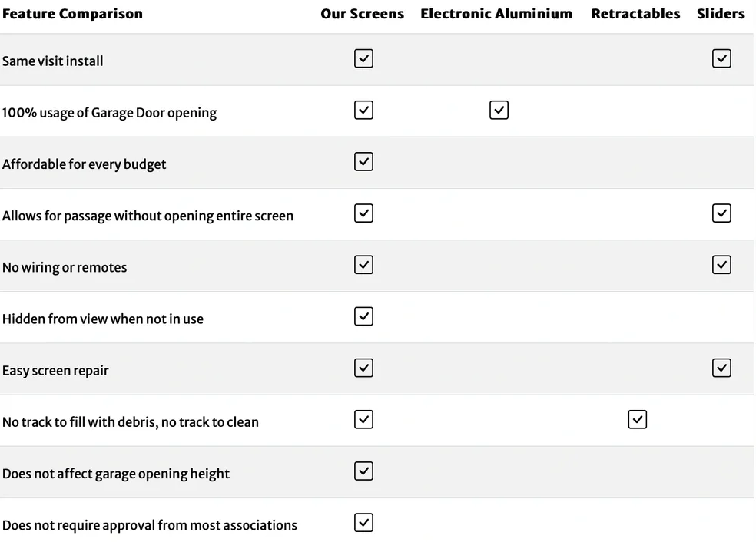This screenshot has height=542, width=756.
Task: Click Our Screens checkbox for Affordable for every budget
Action: point(363,162)
